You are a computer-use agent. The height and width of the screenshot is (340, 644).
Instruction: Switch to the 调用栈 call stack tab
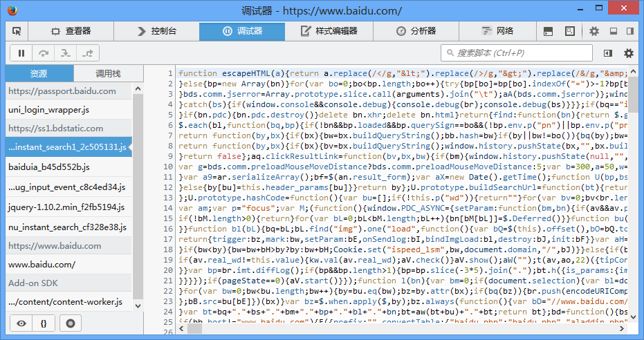(x=109, y=73)
